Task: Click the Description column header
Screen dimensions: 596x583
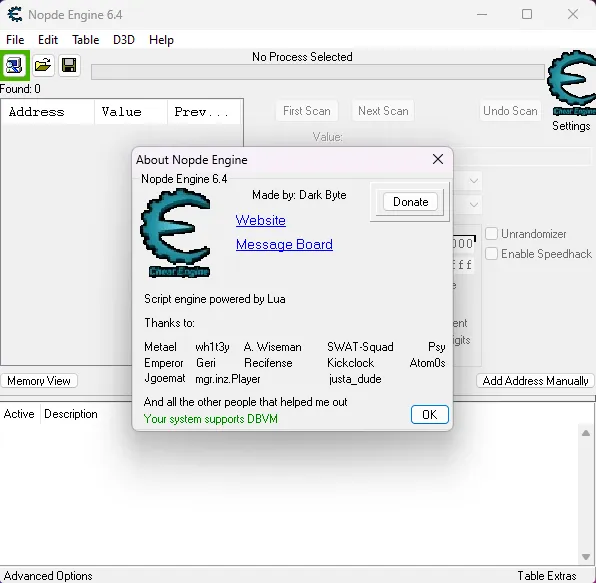Action: pyautogui.click(x=71, y=414)
